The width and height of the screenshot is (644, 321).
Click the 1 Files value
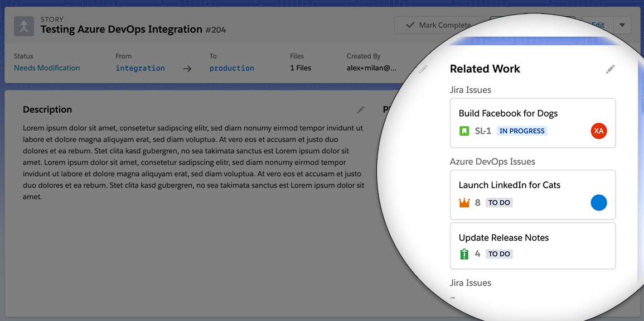coord(301,68)
